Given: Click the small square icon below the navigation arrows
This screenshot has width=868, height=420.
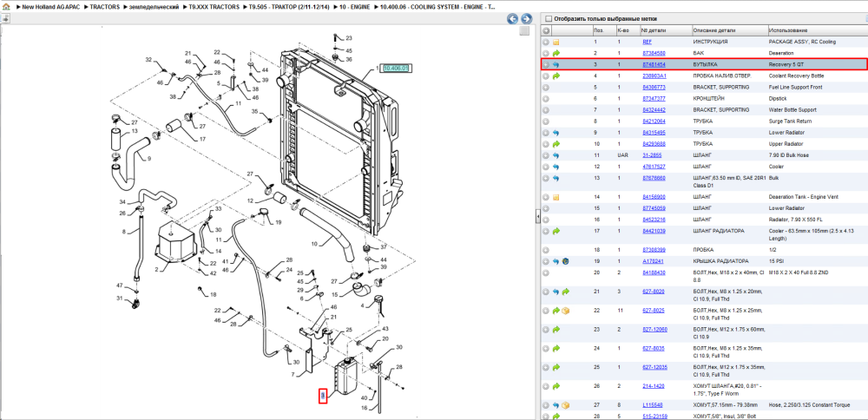Looking at the screenshot, I should coord(525,31).
